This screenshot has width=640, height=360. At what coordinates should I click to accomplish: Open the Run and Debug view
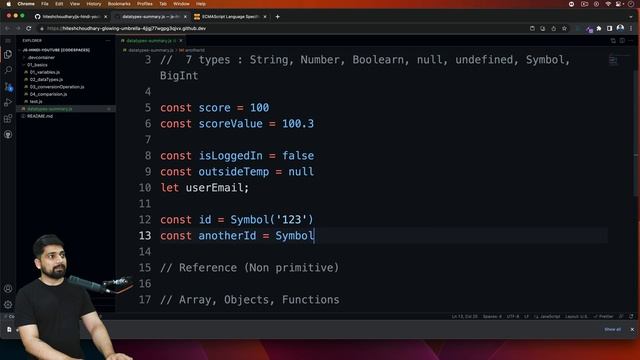click(x=8, y=102)
